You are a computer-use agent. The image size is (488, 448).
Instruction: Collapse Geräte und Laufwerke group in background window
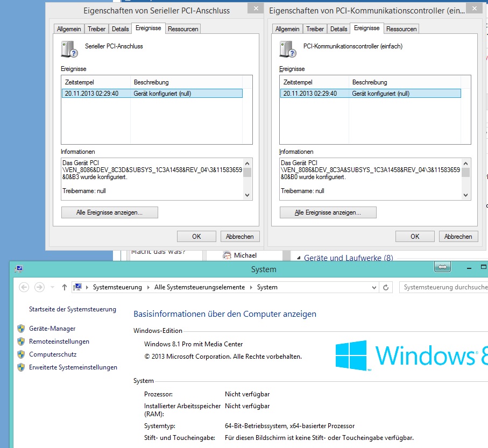(299, 258)
